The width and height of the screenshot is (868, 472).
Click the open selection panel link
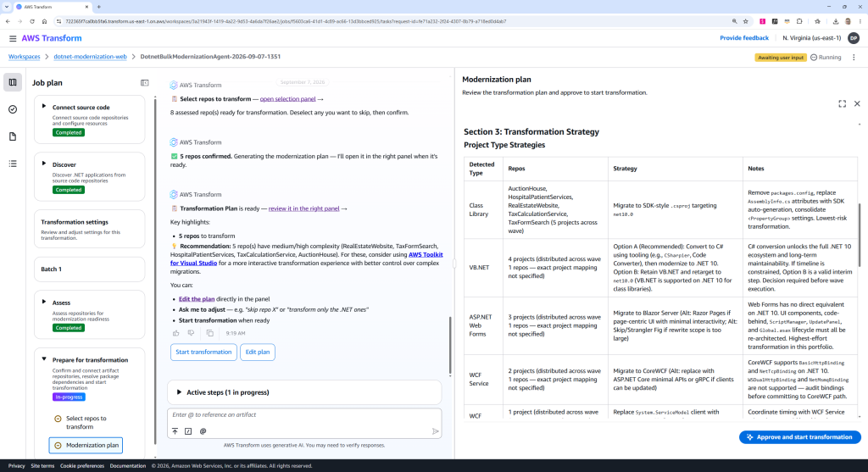pyautogui.click(x=287, y=99)
